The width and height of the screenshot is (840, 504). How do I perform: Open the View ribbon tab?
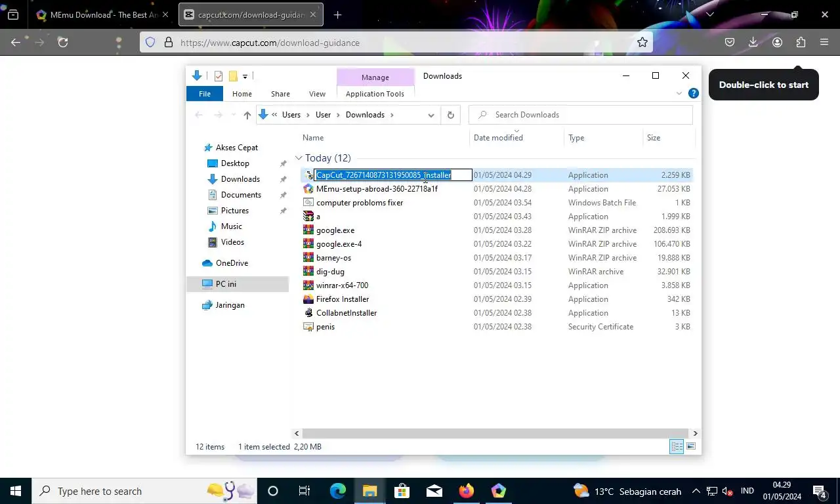pyautogui.click(x=317, y=94)
